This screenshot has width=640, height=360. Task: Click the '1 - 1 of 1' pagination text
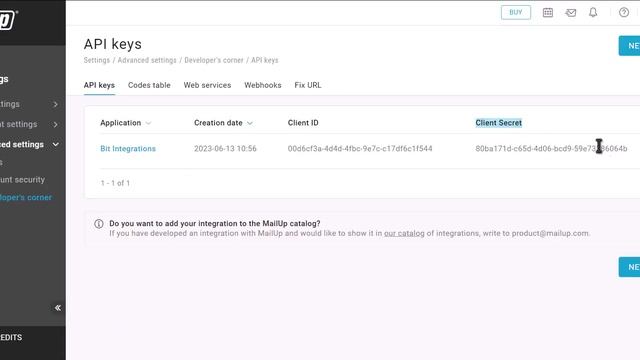click(x=115, y=183)
